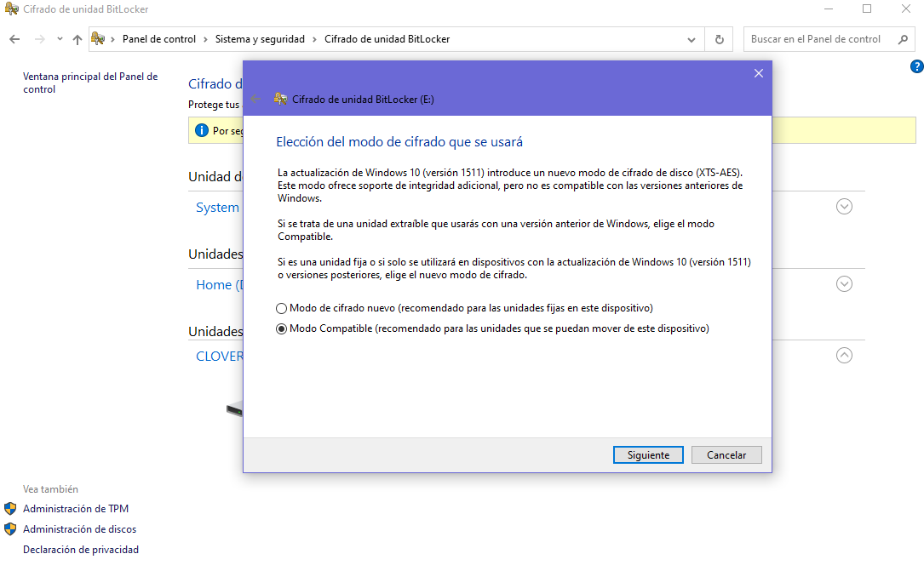Navigate forward in Control Panel
This screenshot has width=924, height=571.
39,39
